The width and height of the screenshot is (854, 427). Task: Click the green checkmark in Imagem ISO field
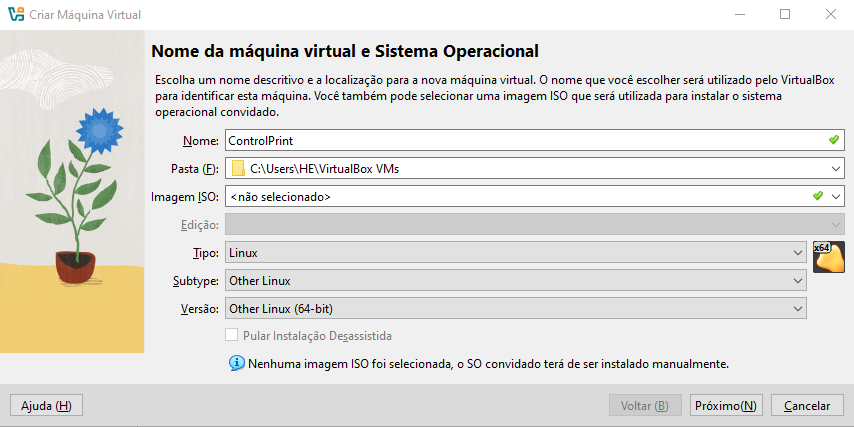click(x=817, y=196)
